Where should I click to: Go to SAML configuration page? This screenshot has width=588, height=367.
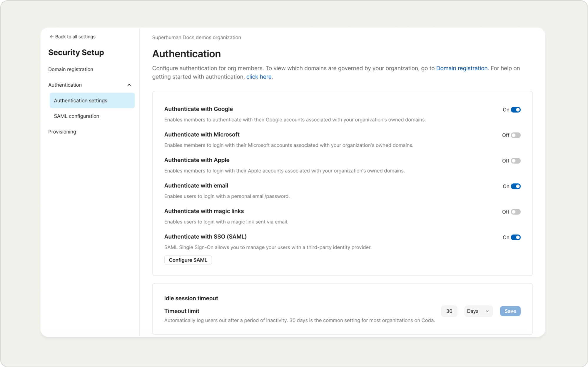(x=76, y=116)
